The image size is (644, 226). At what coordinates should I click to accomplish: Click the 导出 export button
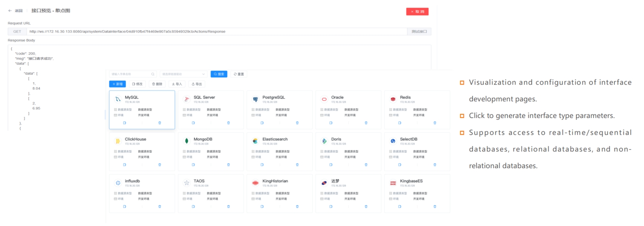tap(197, 84)
